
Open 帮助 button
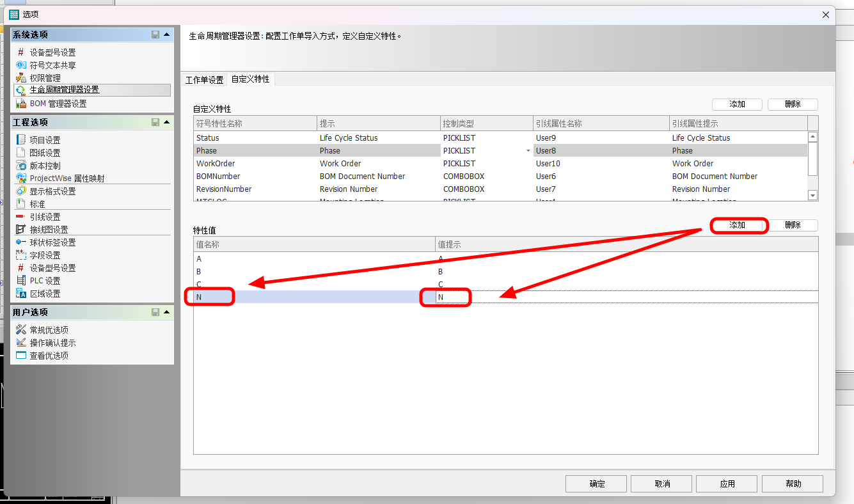[793, 484]
